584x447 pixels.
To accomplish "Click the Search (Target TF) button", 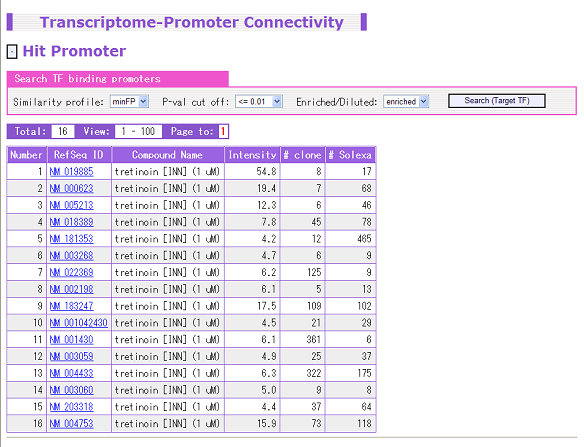I will click(496, 101).
